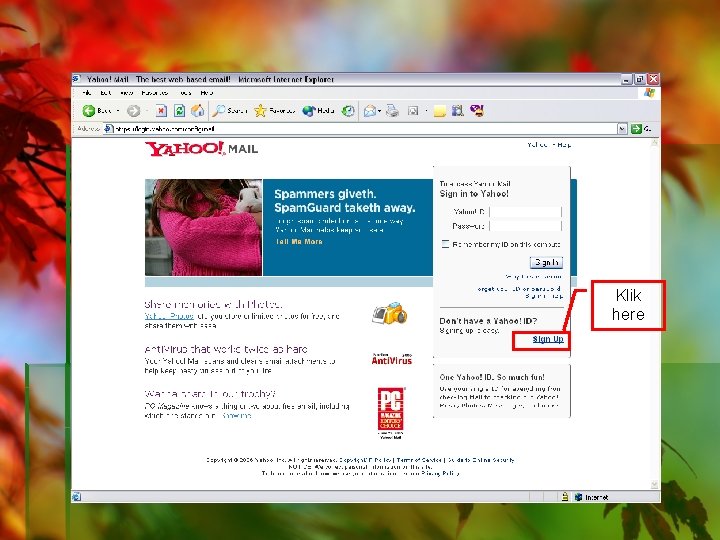Image resolution: width=720 pixels, height=540 pixels.
Task: Click the yellow Discuss note icon
Action: tap(439, 111)
